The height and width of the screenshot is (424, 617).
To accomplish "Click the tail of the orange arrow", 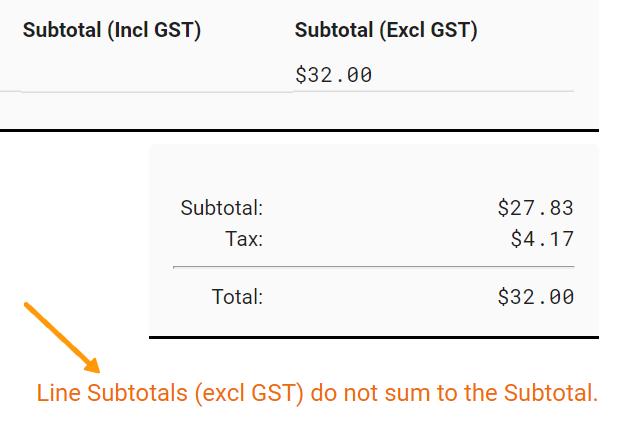I will pos(27,305).
